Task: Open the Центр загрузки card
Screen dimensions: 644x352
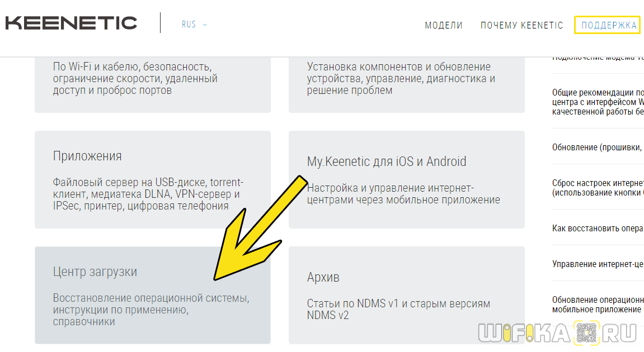Action: tap(152, 295)
